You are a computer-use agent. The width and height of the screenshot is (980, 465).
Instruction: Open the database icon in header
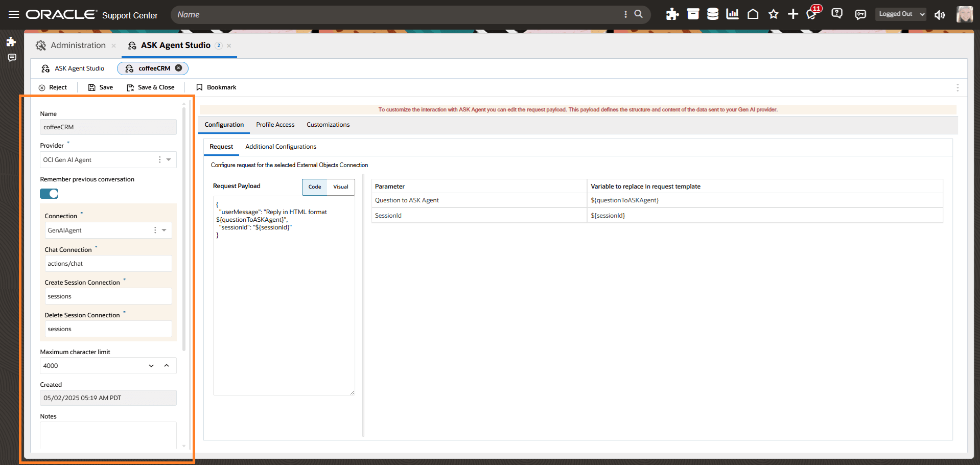tap(713, 14)
